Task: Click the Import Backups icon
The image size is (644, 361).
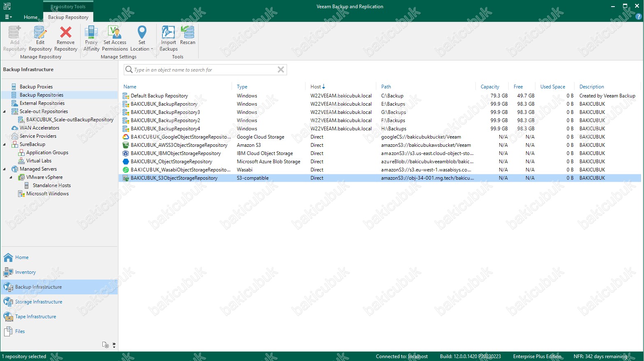Action: pos(168,32)
